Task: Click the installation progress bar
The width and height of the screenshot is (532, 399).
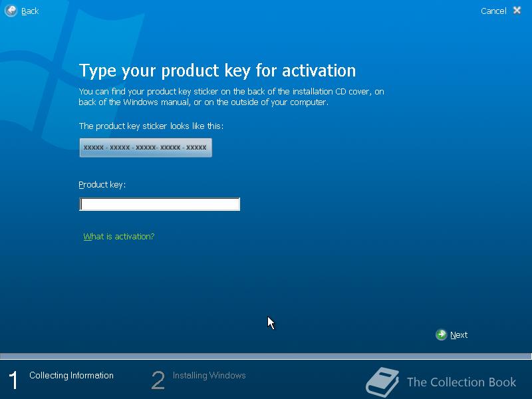Action: [x=266, y=356]
